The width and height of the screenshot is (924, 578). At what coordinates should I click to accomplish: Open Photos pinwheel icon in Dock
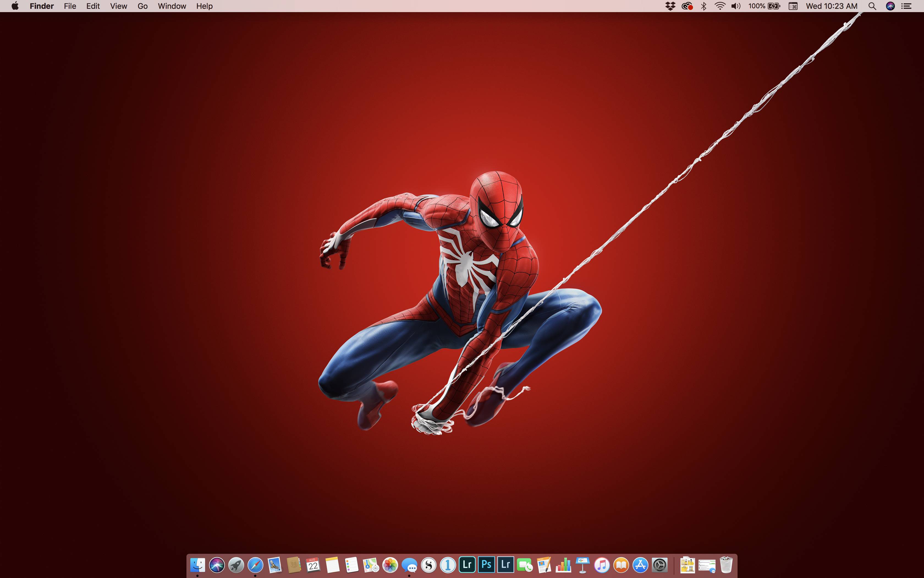(390, 565)
